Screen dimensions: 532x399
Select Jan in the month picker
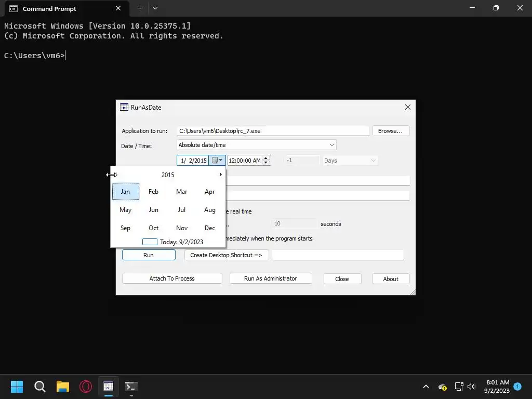tap(125, 191)
